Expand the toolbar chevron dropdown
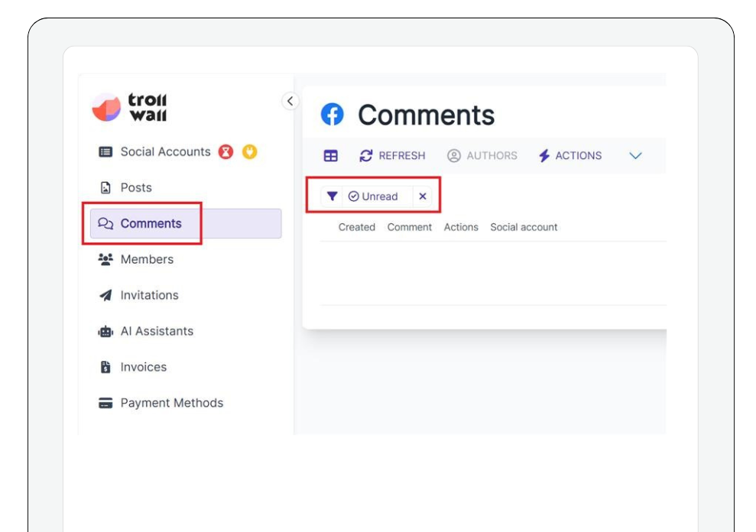756x532 pixels. pyautogui.click(x=634, y=156)
